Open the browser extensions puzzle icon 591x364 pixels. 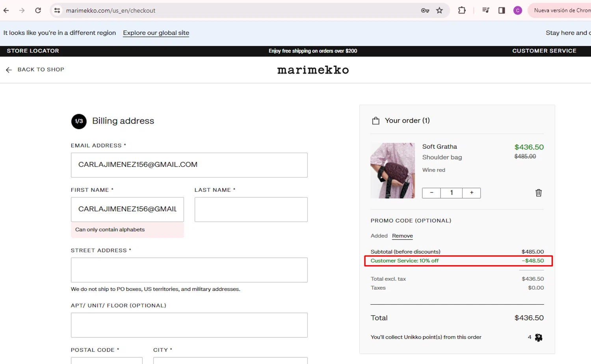tap(462, 11)
